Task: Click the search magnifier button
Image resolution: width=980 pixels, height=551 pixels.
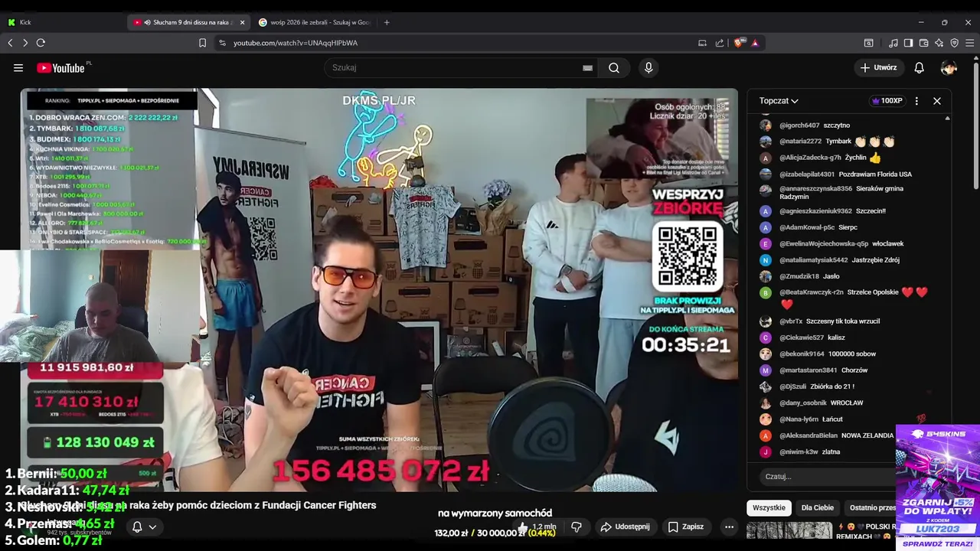Action: [614, 67]
